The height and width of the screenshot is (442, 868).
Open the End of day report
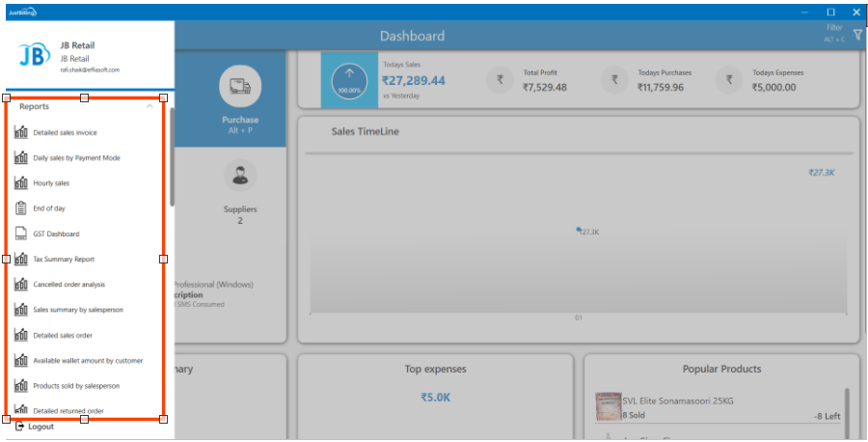(49, 208)
